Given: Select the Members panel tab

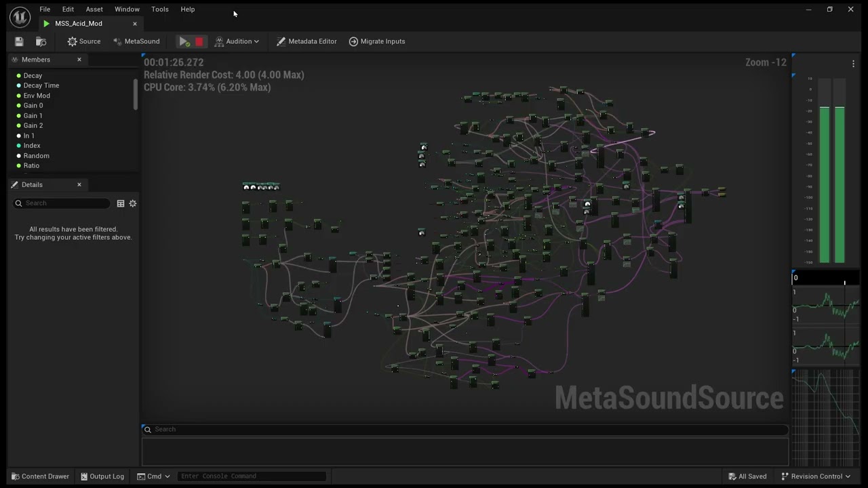Looking at the screenshot, I should tap(36, 60).
